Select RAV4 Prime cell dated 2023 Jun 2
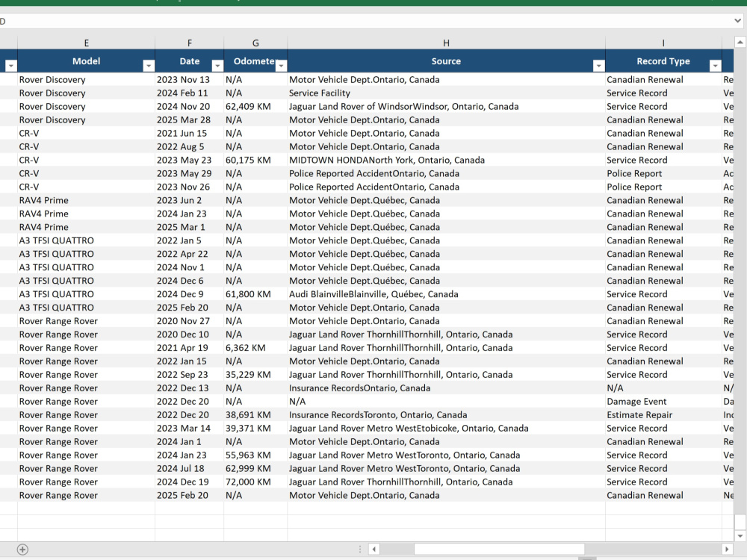The width and height of the screenshot is (747, 560). (x=86, y=200)
